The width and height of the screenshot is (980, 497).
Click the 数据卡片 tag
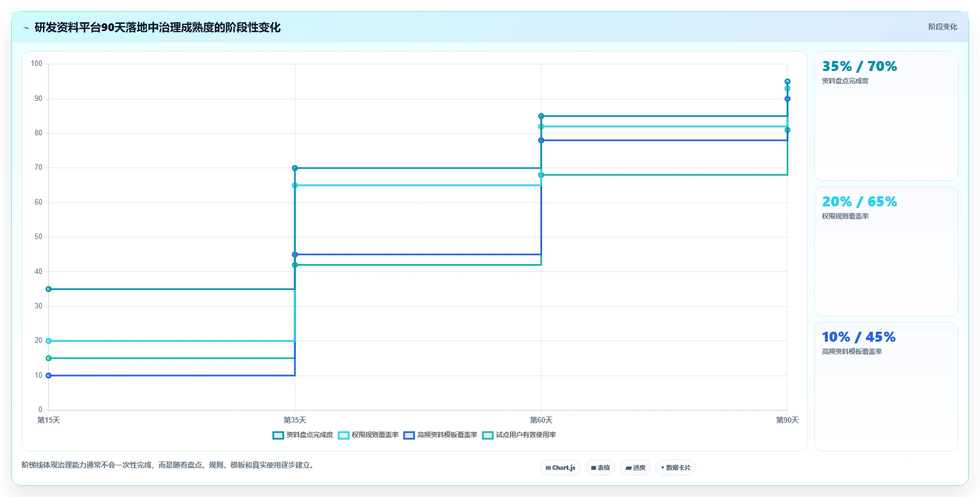[676, 468]
